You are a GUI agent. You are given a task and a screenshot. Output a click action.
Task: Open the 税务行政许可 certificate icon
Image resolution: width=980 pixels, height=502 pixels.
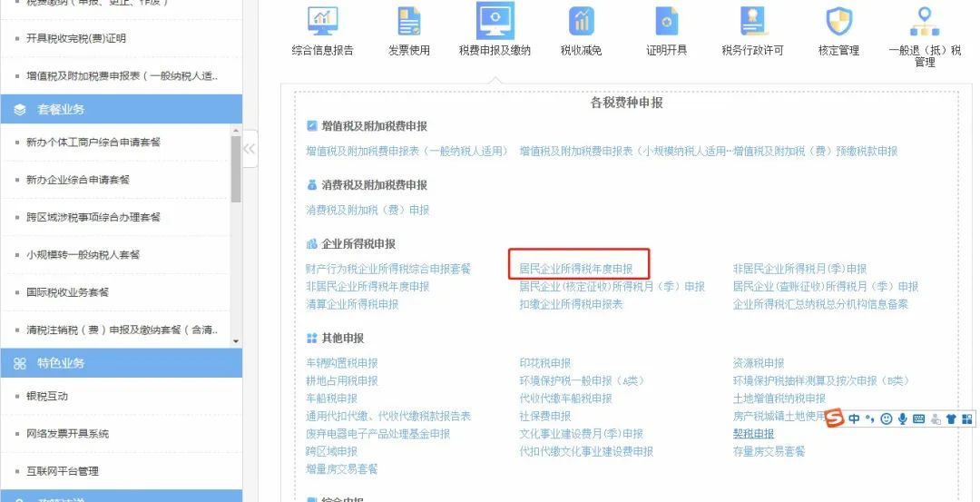coord(752,21)
